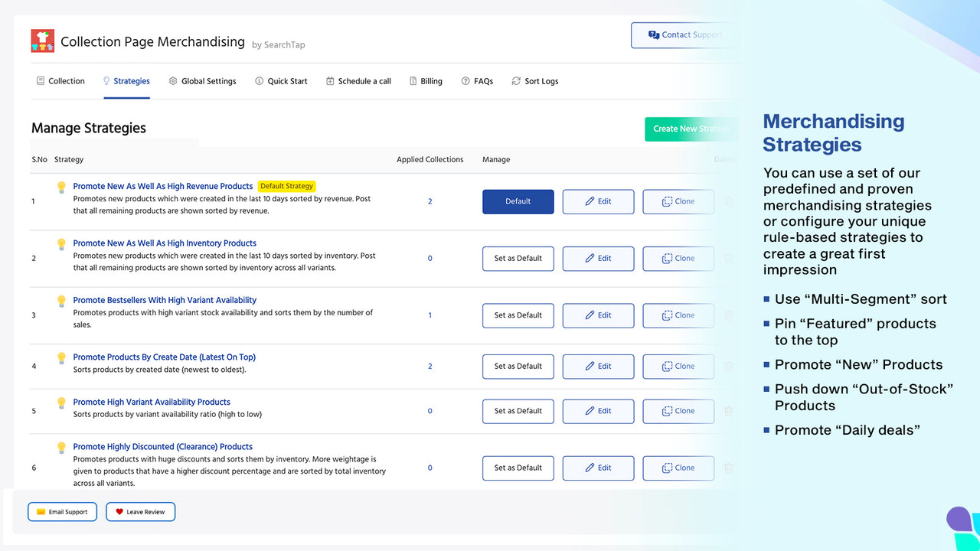Viewport: 980px width, 551px height.
Task: Edit the High Revenue Products strategy
Action: point(598,201)
